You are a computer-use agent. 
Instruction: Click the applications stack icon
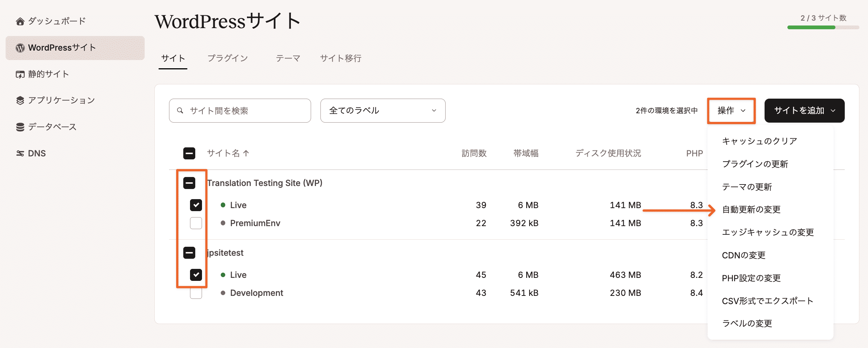(20, 100)
